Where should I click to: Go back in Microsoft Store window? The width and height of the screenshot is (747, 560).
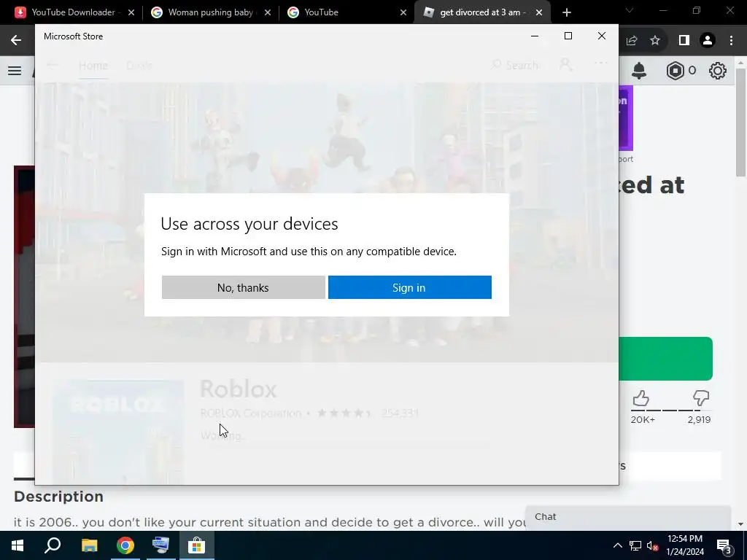[53, 65]
